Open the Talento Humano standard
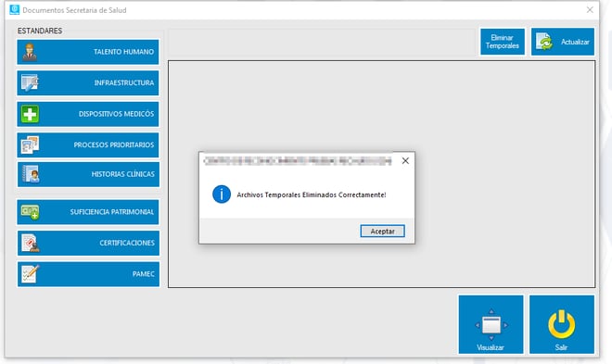Screen dimensions: 612x364 click(88, 52)
